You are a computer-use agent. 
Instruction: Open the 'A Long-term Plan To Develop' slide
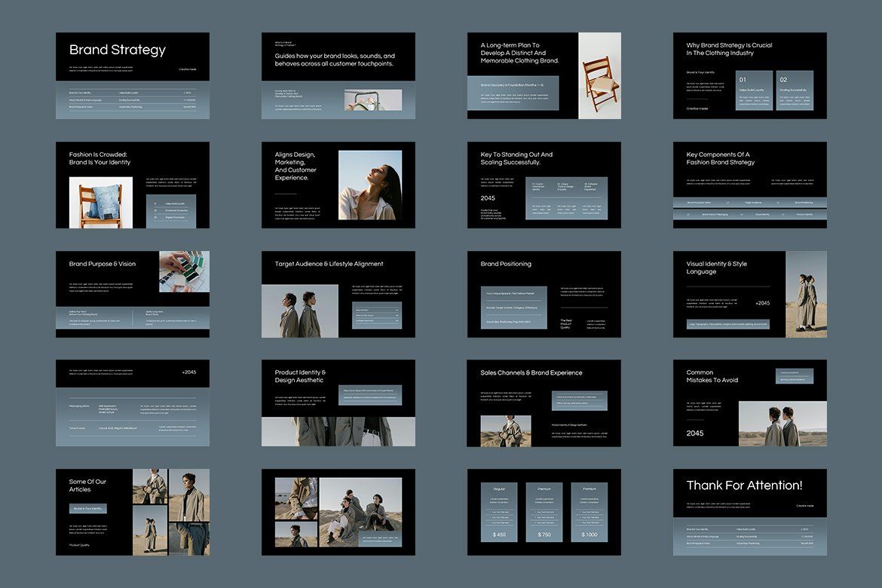click(544, 75)
